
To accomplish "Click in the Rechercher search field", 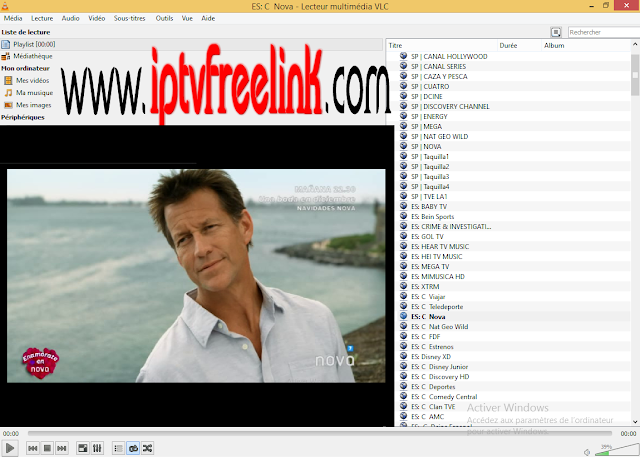I will coord(603,32).
